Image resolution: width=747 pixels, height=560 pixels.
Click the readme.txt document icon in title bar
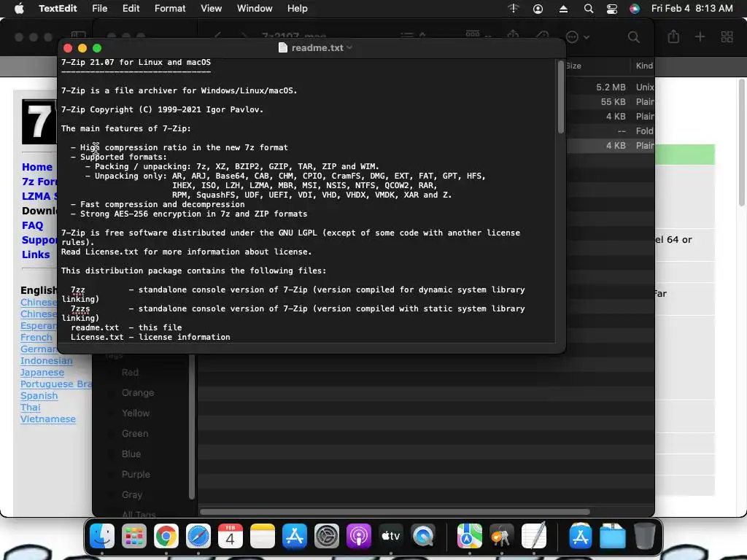[x=283, y=47]
